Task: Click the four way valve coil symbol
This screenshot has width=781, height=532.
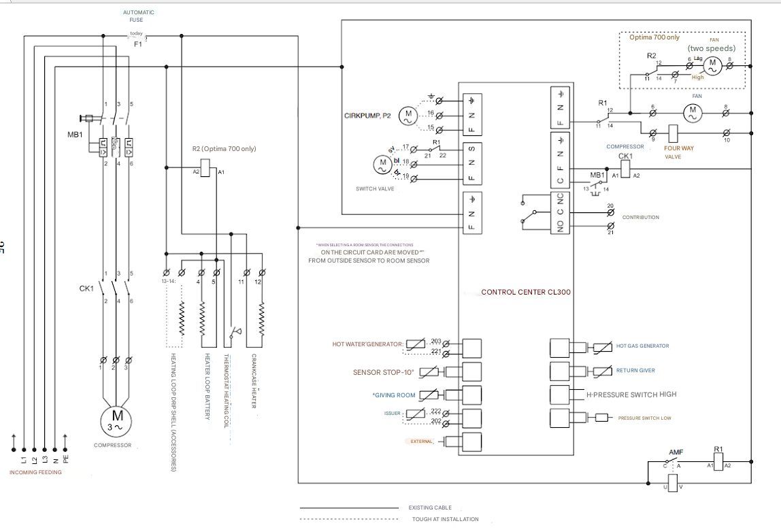Action: (674, 133)
